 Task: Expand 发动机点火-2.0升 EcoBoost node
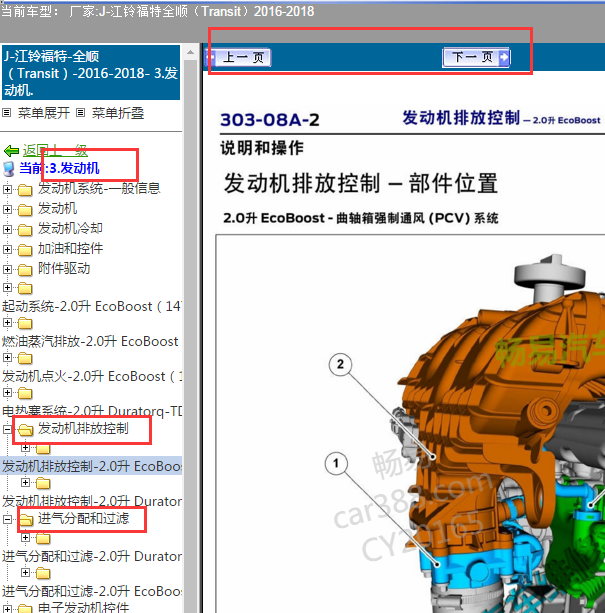(7, 357)
